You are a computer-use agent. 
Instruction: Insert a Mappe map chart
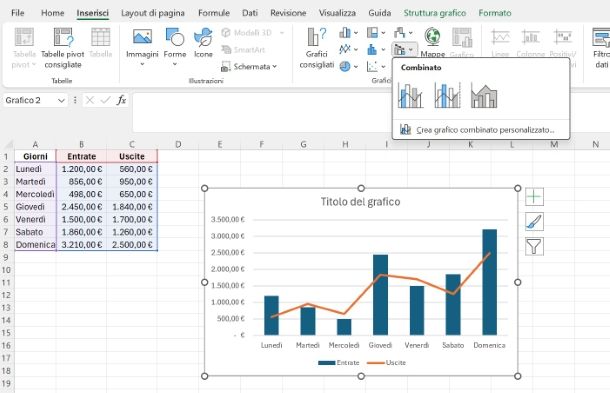tap(432, 42)
